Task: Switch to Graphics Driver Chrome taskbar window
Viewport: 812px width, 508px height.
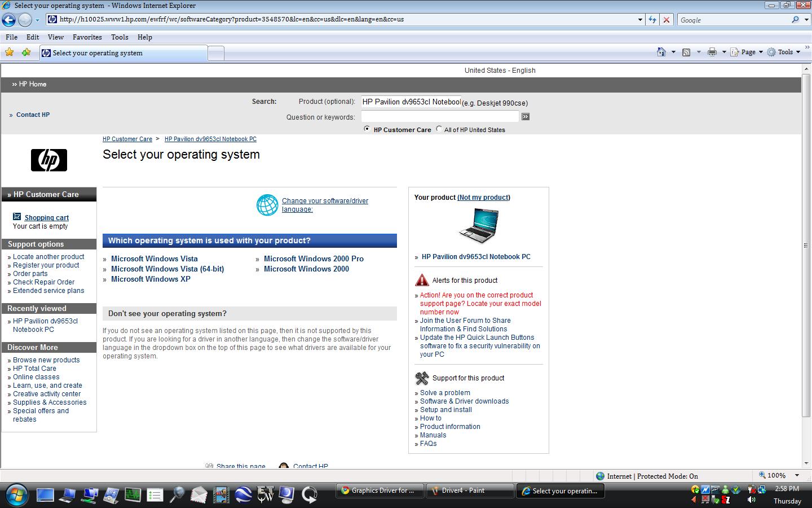Action: pos(380,491)
